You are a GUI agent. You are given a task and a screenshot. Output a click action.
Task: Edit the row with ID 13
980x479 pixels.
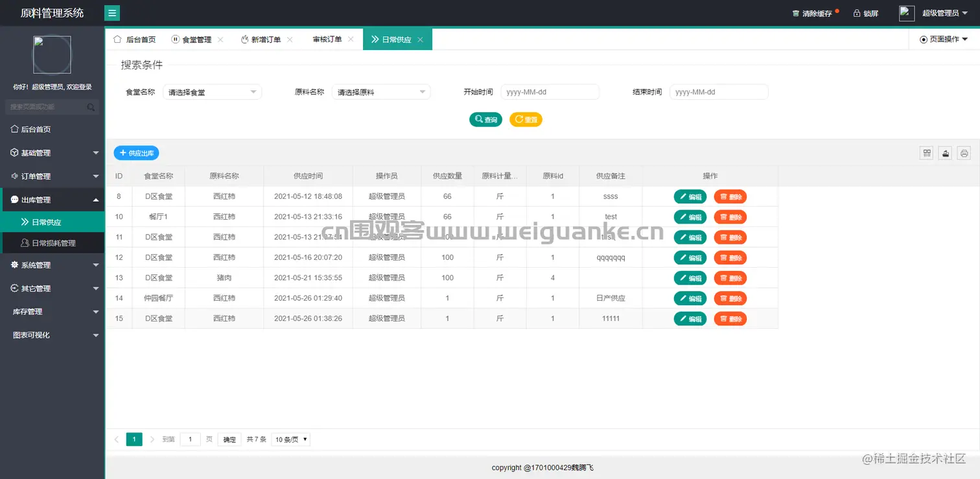(690, 278)
